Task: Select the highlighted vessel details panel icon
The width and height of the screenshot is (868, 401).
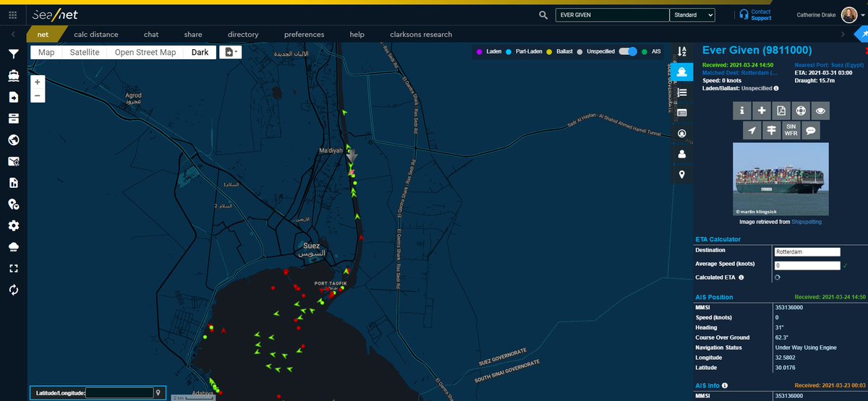Action: pyautogui.click(x=681, y=72)
